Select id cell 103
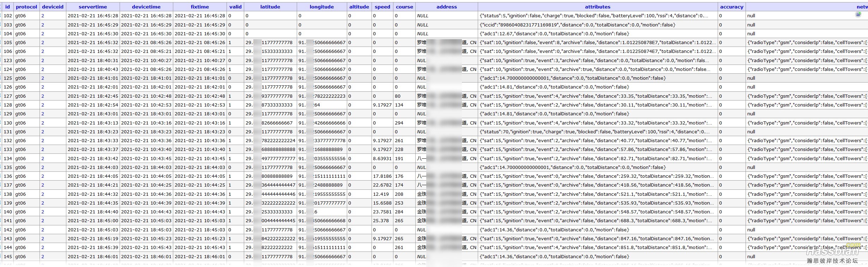The height and width of the screenshot is (267, 868). [x=8, y=25]
